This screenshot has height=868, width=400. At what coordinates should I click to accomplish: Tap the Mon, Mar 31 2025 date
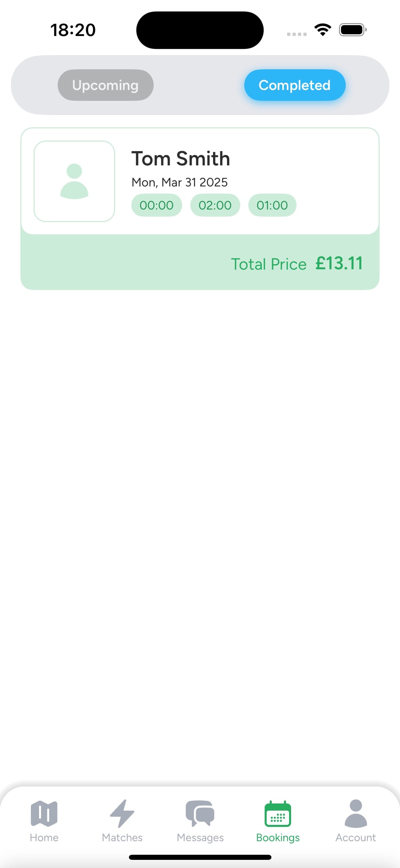click(179, 182)
